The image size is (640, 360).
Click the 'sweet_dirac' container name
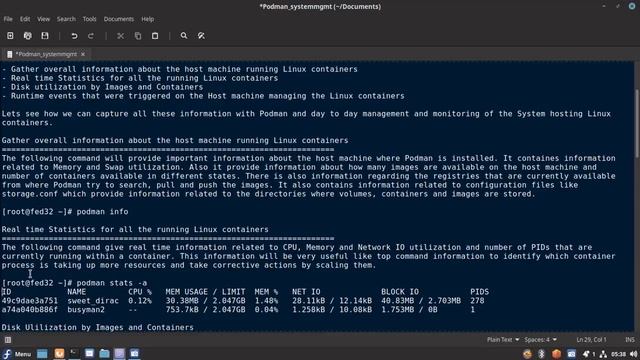point(93,301)
